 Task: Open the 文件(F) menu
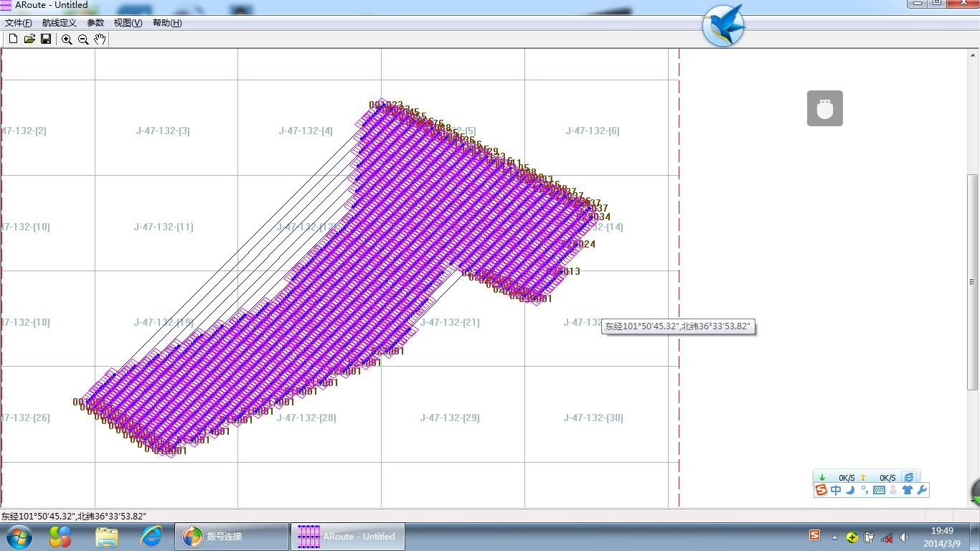coord(18,23)
